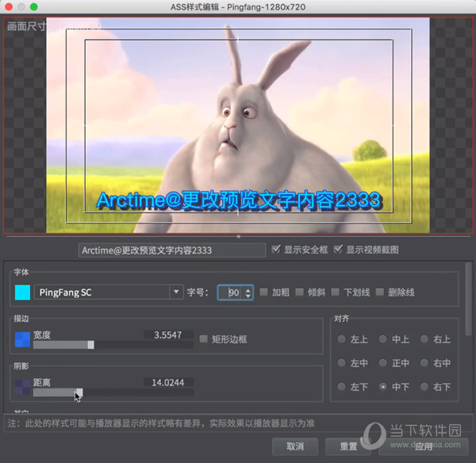This screenshot has width=476, height=463.
Task: Toggle the 显示安全框 checkbox
Action: [276, 250]
